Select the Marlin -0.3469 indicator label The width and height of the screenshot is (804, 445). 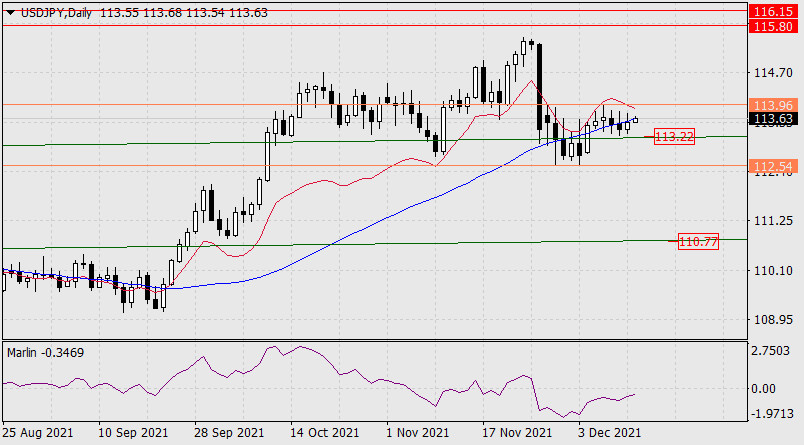[46, 353]
